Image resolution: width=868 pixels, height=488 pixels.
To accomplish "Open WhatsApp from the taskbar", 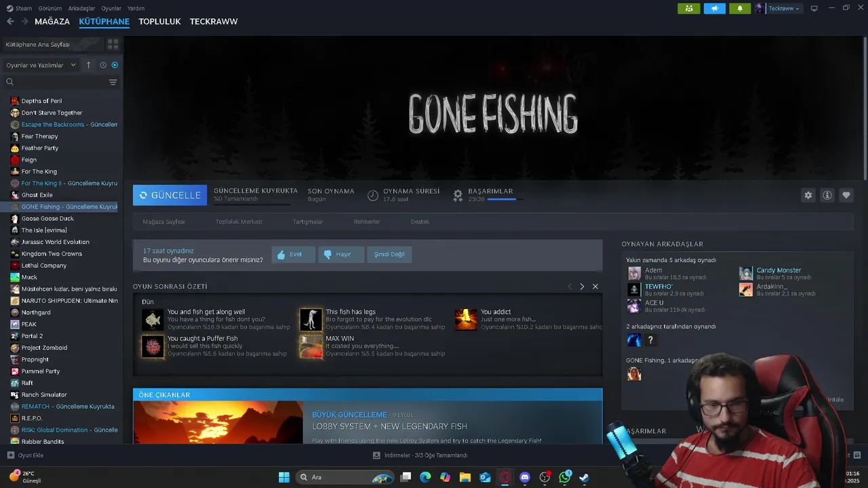I will pos(564,477).
